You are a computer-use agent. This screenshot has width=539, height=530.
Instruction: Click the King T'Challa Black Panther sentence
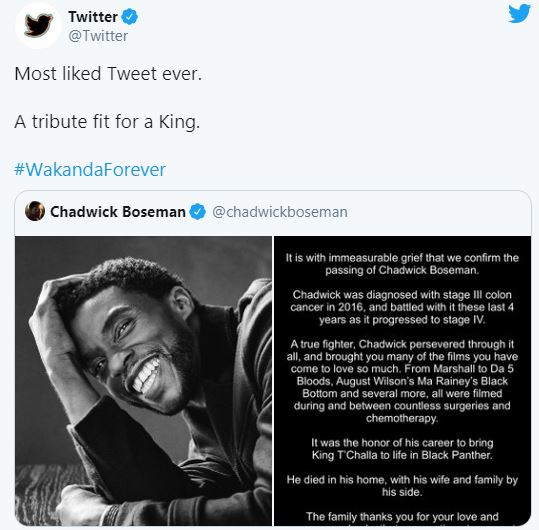[x=402, y=449]
